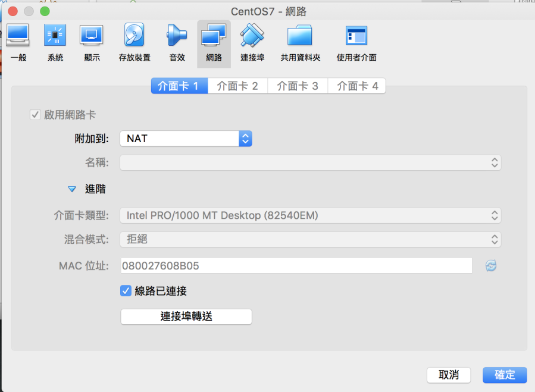Toggle the 啟用網路卡 enable adapter checkbox

(35, 115)
